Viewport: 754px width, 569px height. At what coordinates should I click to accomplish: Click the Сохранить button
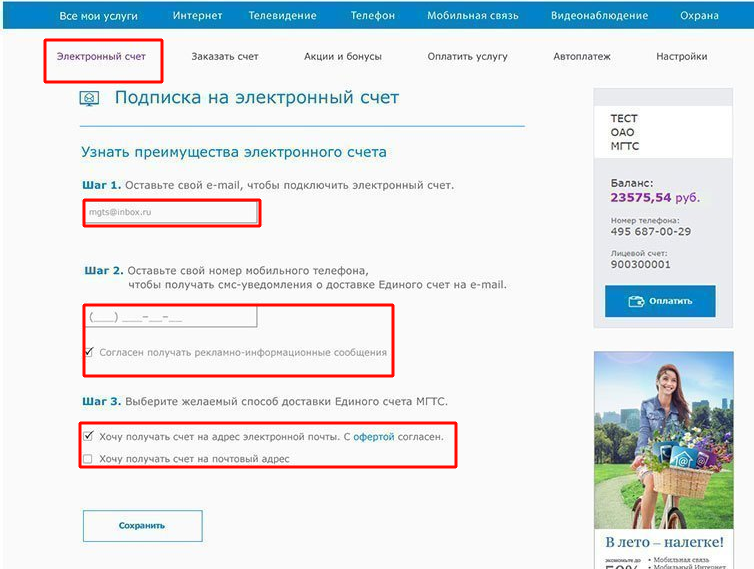coord(142,526)
